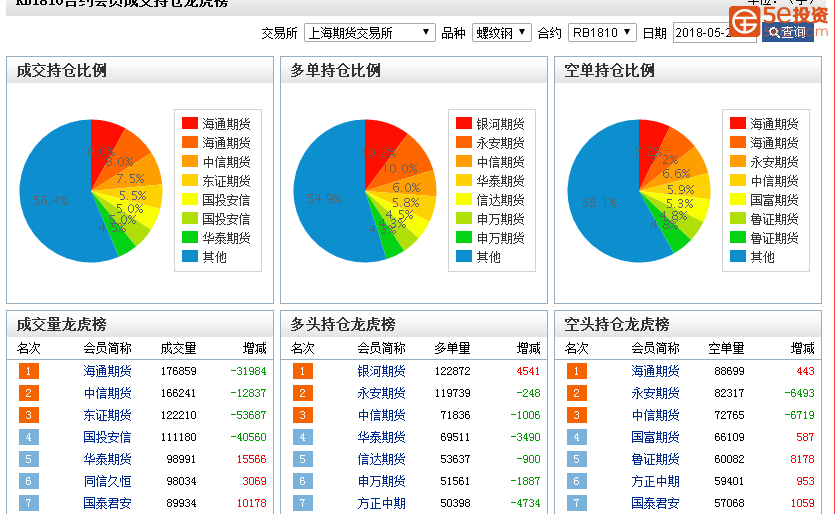Click the 日期 date input field

714,33
